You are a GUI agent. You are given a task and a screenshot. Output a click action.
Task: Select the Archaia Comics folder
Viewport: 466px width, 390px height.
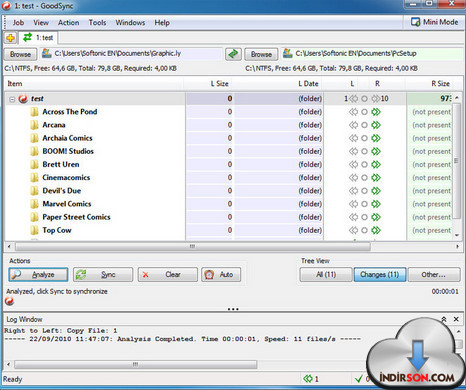67,138
